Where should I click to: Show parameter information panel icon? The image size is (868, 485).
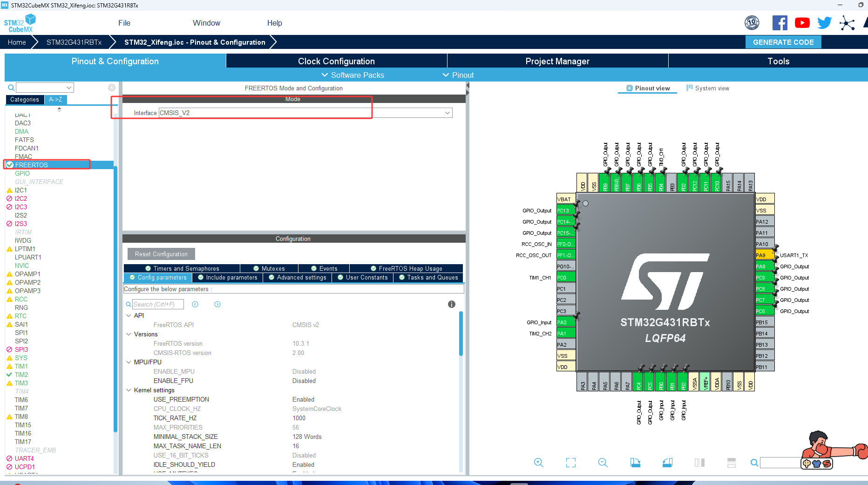(452, 304)
